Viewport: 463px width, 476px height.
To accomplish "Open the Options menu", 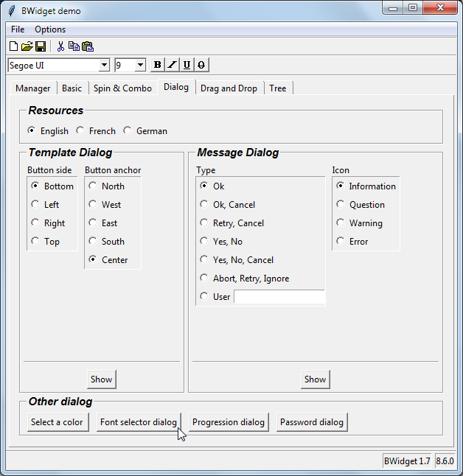I will [x=50, y=29].
